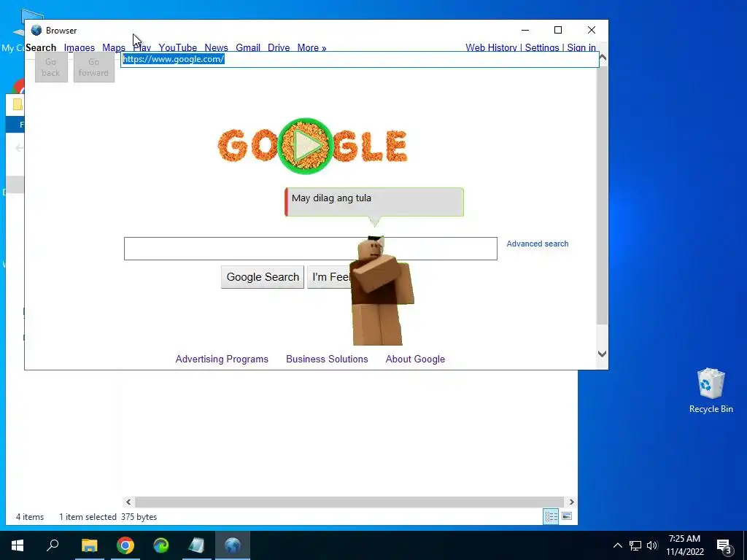Open the volume tray icon
The width and height of the screenshot is (747, 560).
click(x=652, y=545)
